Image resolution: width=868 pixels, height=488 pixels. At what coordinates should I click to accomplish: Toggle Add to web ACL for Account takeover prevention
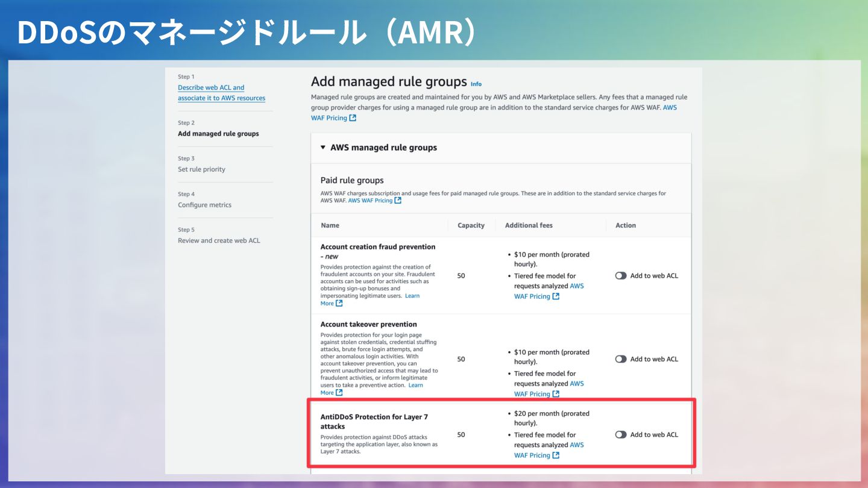621,358
